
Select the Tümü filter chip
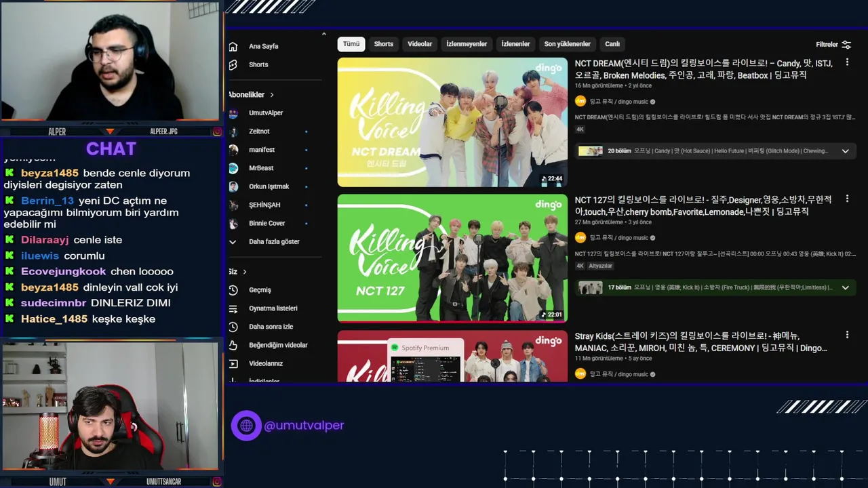[351, 44]
